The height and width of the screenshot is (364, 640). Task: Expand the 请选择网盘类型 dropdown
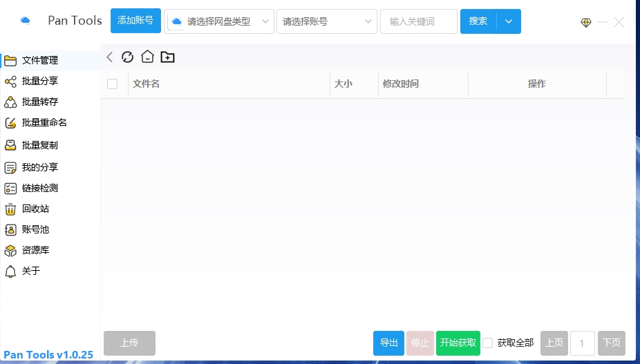coord(219,21)
